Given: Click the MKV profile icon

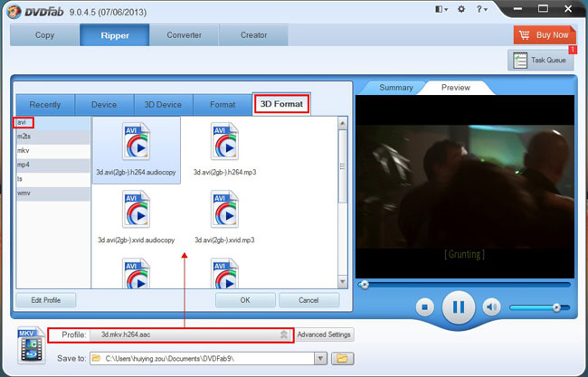Looking at the screenshot, I should (32, 345).
